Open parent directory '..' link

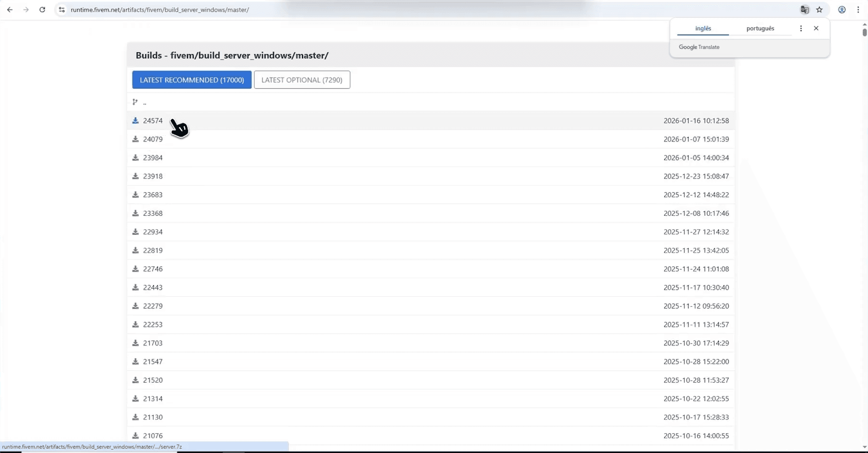(x=145, y=102)
